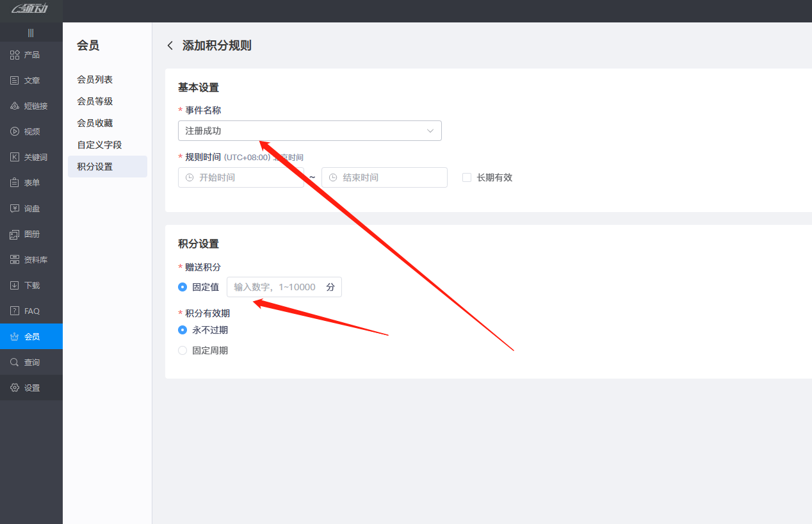
Task: Click the points input field labeled 1~10000
Action: pyautogui.click(x=284, y=287)
